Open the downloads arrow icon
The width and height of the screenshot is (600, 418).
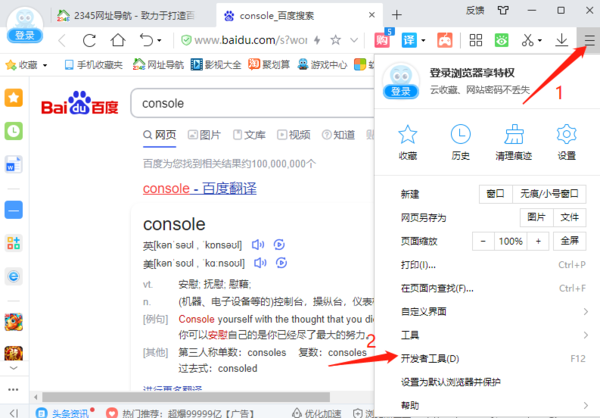click(561, 40)
